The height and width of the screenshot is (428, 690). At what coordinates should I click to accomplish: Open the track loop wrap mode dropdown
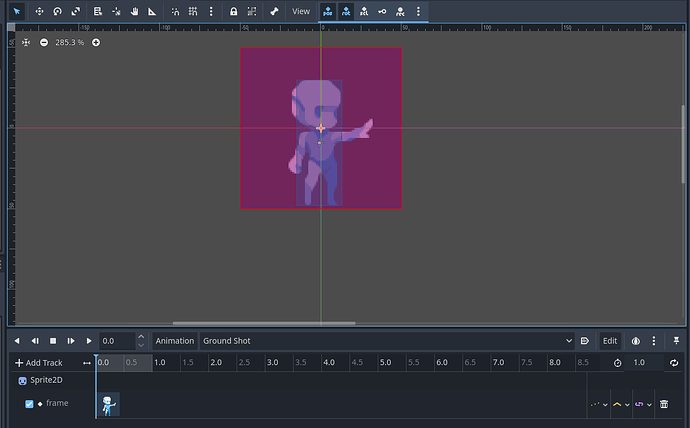click(x=643, y=404)
